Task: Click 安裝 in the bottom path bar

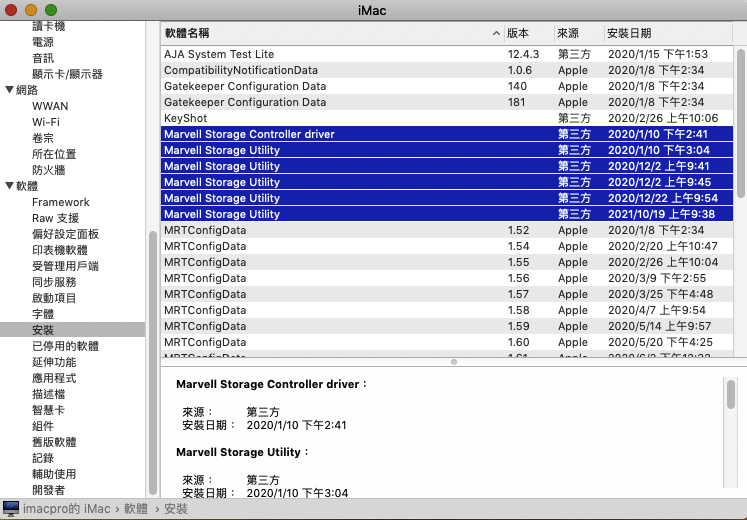Action: (x=176, y=509)
